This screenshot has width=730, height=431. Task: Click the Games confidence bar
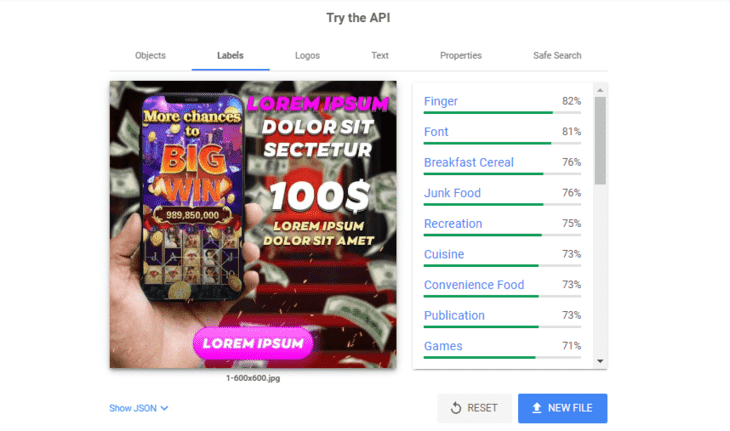(x=502, y=357)
